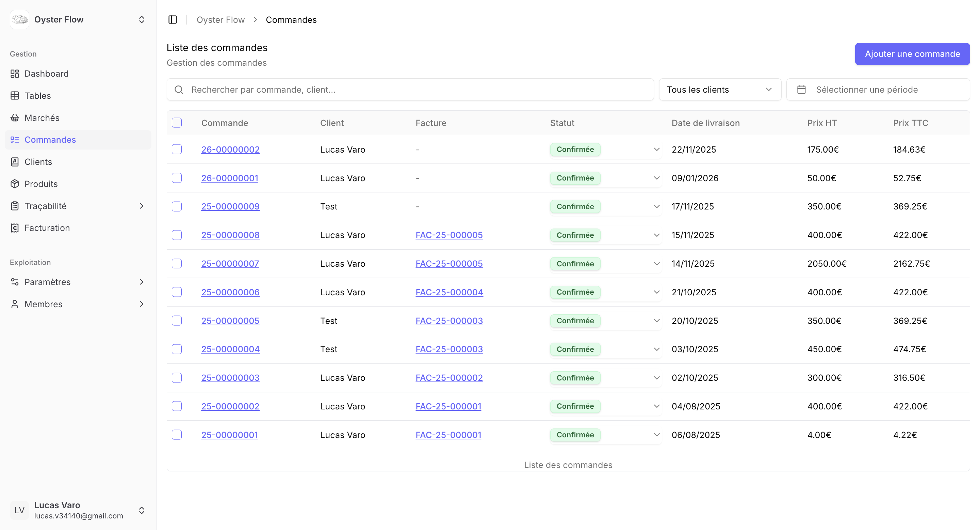
Task: Click Ajouter une commande button
Action: 912,54
